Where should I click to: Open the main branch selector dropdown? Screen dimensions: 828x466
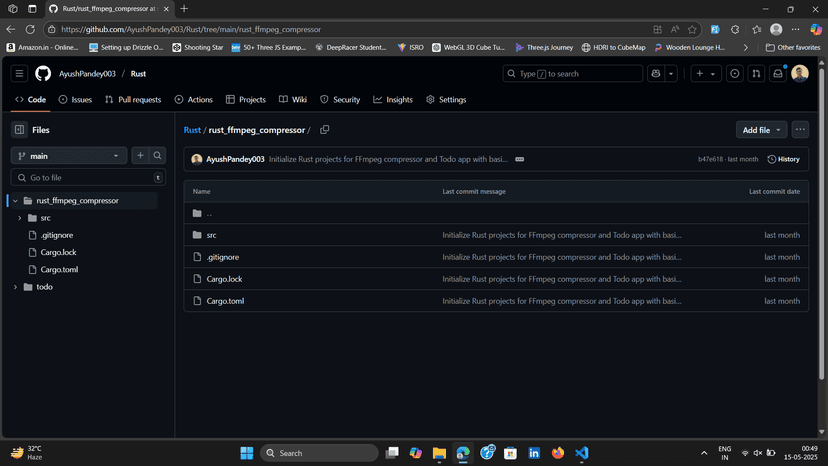click(69, 156)
